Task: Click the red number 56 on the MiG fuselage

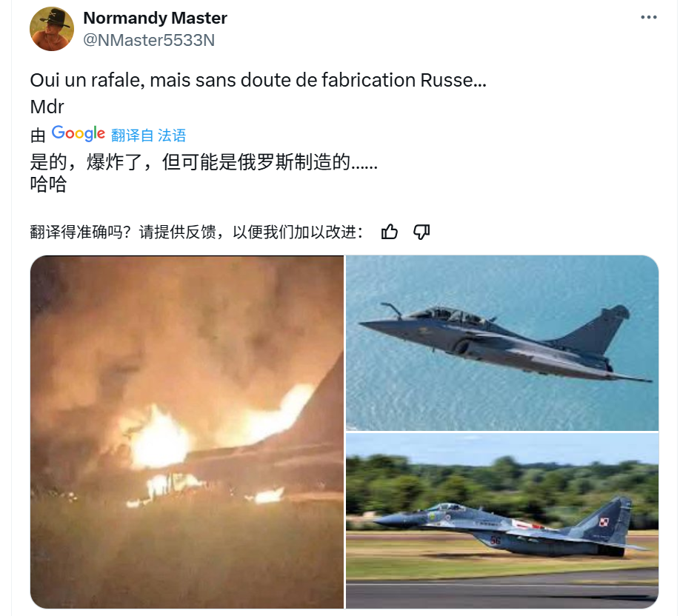Action: [x=496, y=540]
